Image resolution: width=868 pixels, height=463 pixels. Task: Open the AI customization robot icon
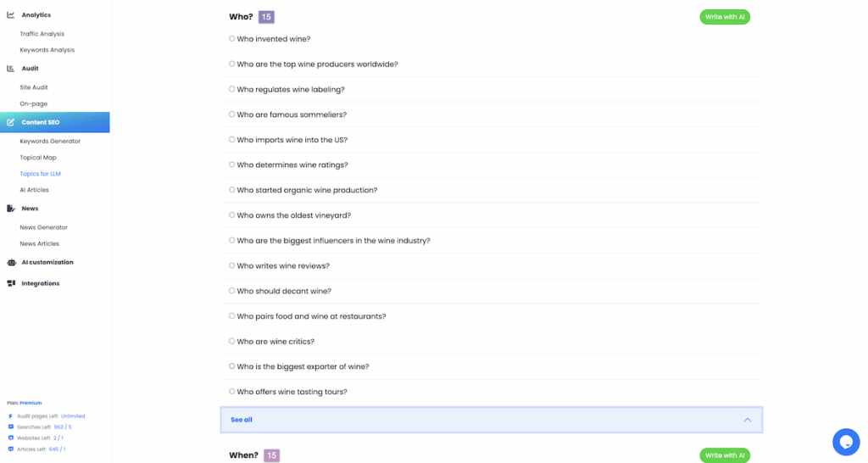[11, 263]
